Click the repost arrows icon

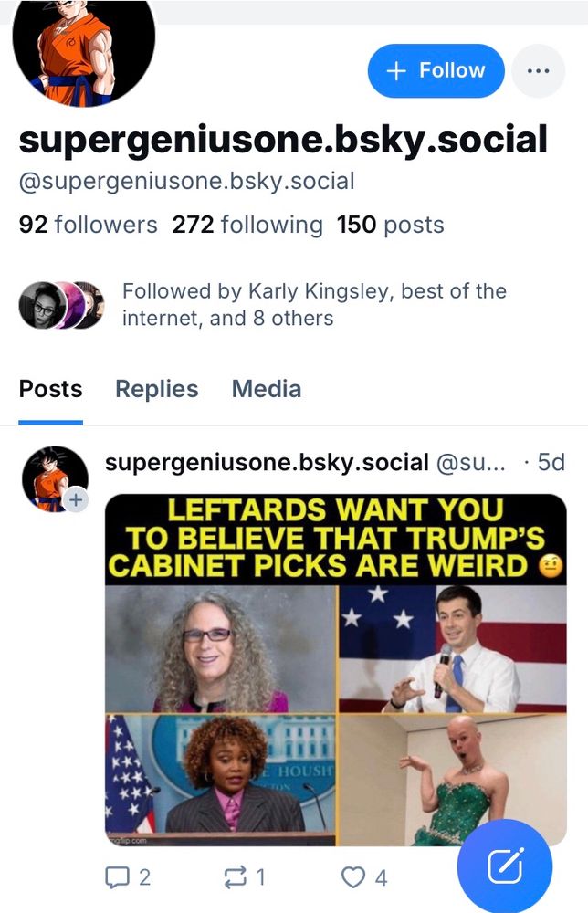tap(235, 877)
